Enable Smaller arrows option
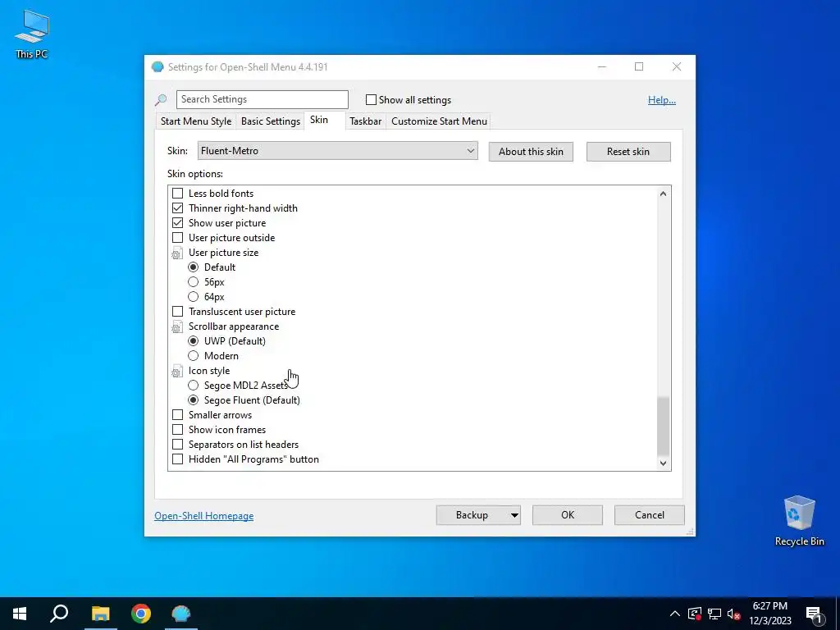Image resolution: width=840 pixels, height=630 pixels. [177, 414]
